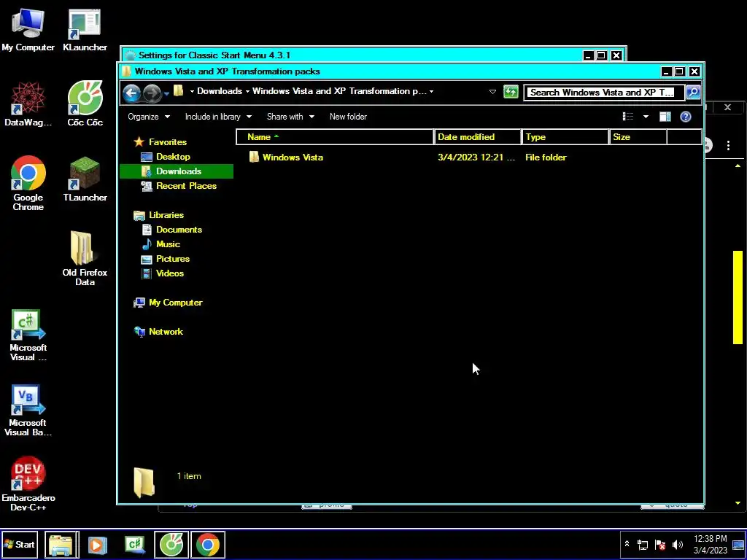Sort by Name column header

pyautogui.click(x=336, y=136)
